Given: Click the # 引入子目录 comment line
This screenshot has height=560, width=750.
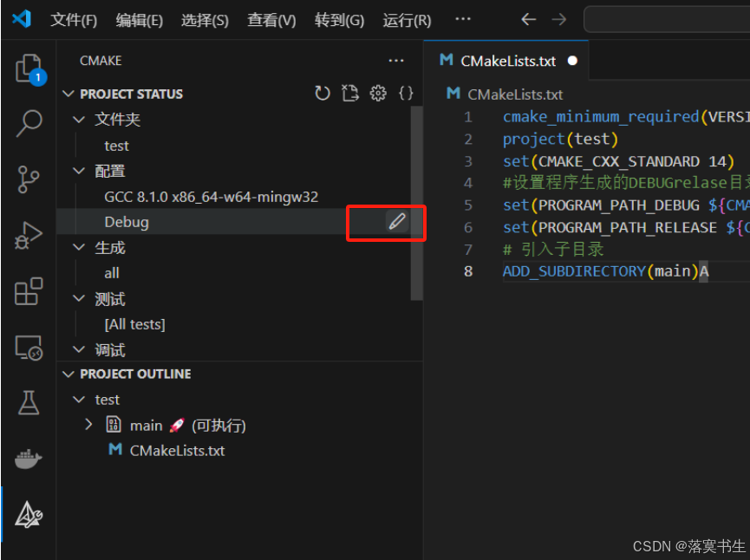Looking at the screenshot, I should pyautogui.click(x=553, y=249).
